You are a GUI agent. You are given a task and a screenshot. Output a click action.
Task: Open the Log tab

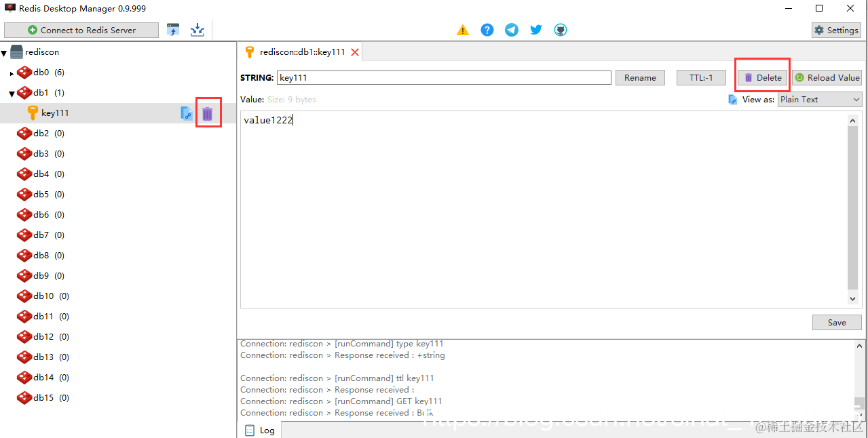pyautogui.click(x=260, y=430)
